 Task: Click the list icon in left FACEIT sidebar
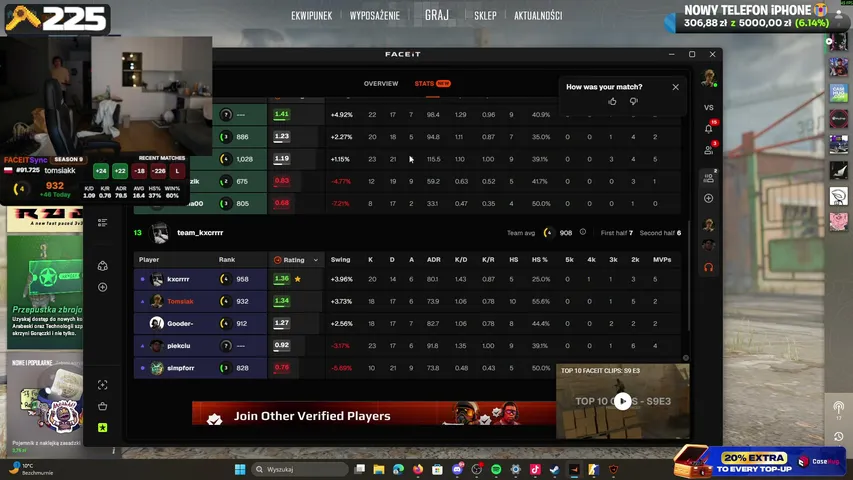tap(102, 223)
